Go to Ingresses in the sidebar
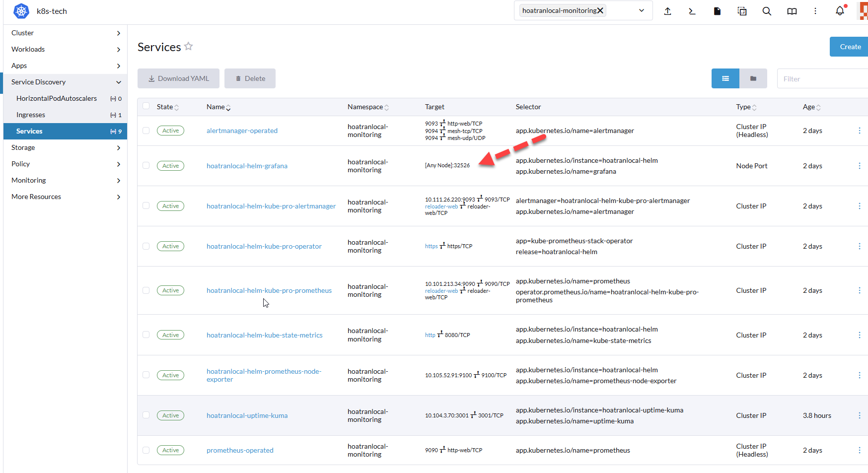Viewport: 868px width, 473px height. [x=31, y=115]
